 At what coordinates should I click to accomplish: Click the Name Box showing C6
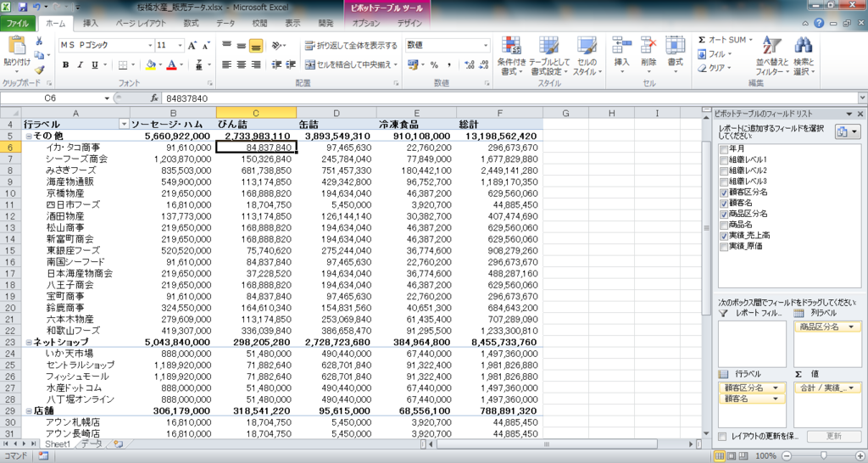point(50,98)
